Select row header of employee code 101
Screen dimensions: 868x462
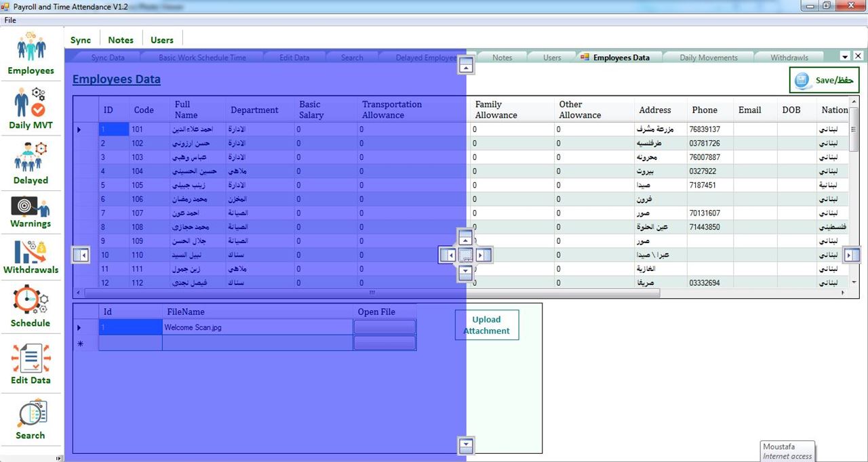pyautogui.click(x=86, y=129)
